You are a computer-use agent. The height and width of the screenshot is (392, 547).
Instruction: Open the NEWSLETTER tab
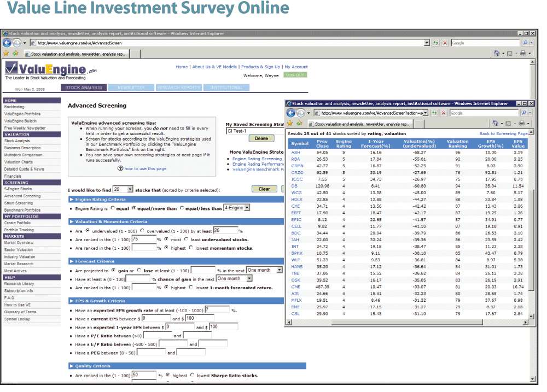click(x=131, y=87)
